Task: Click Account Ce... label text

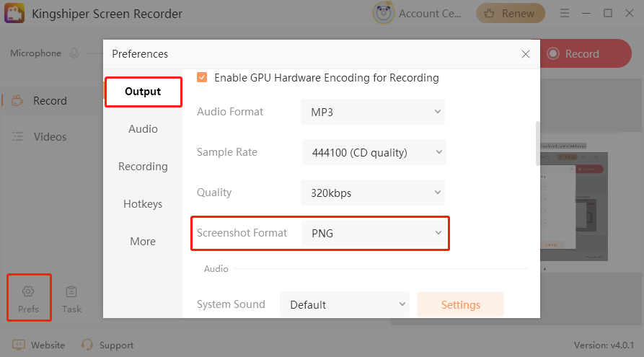Action: click(430, 14)
